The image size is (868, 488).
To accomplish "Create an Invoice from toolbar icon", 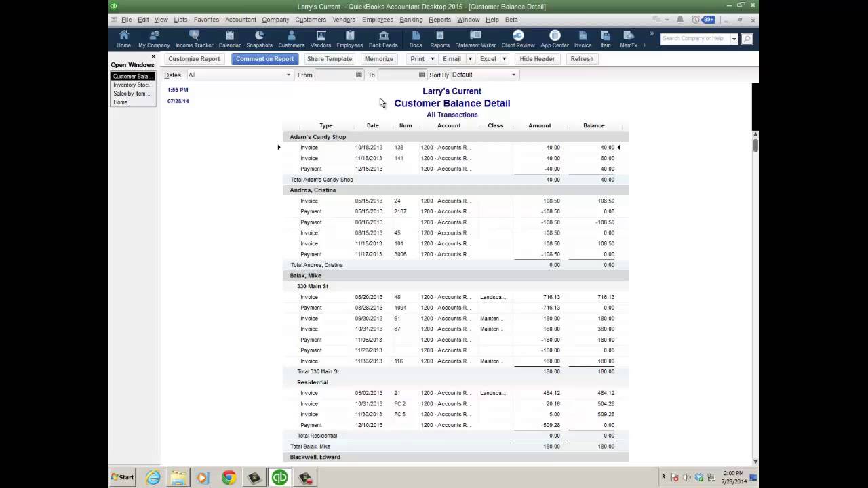I will [583, 39].
